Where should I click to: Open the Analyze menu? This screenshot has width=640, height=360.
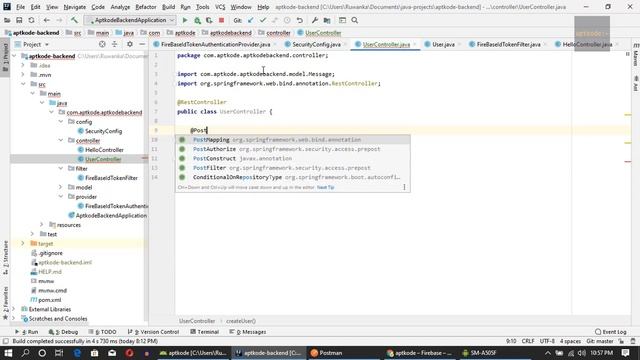pos(120,7)
